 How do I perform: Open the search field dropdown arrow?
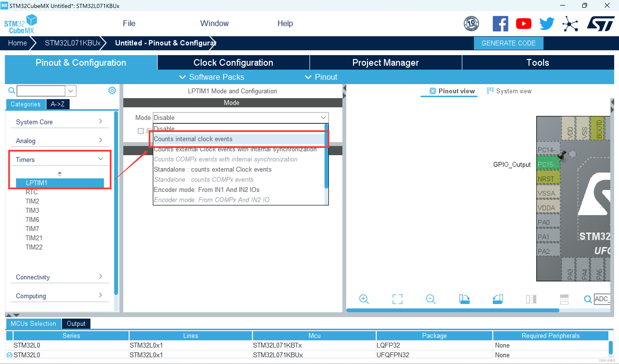(x=71, y=91)
